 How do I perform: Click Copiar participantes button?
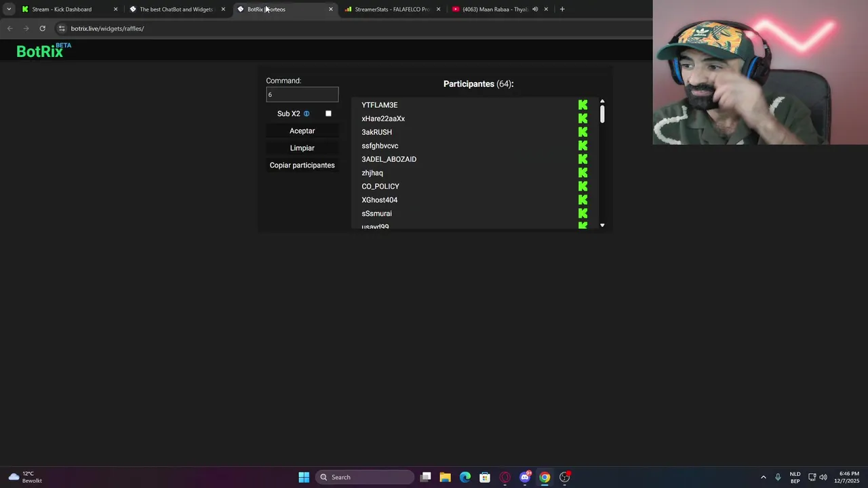(x=302, y=165)
